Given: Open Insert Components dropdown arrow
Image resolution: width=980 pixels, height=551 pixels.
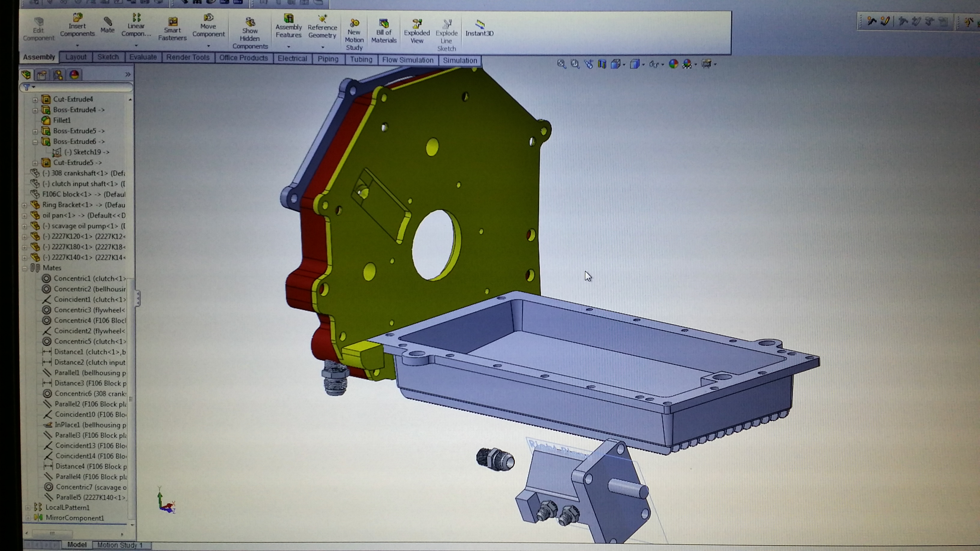Looking at the screenshot, I should pos(77,46).
